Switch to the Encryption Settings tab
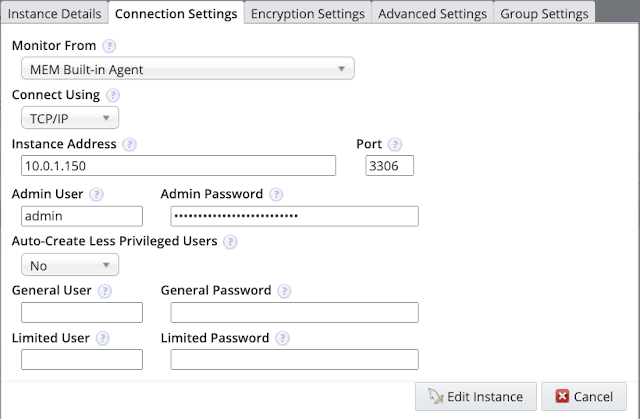This screenshot has width=640, height=419. pyautogui.click(x=307, y=14)
